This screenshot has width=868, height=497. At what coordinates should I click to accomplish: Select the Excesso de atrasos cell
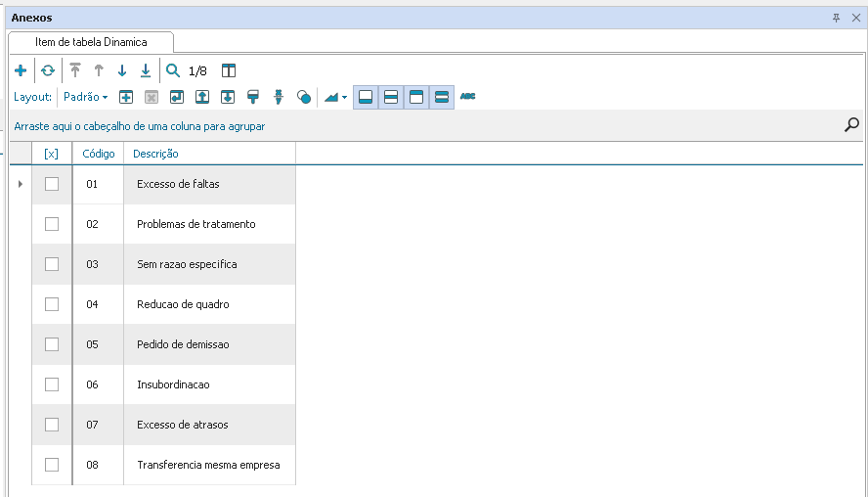210,425
